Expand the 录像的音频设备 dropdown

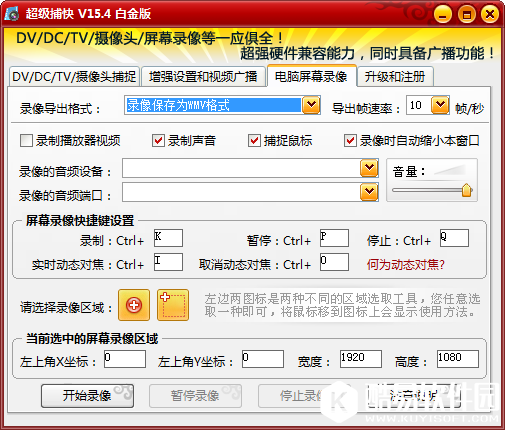[x=369, y=168]
